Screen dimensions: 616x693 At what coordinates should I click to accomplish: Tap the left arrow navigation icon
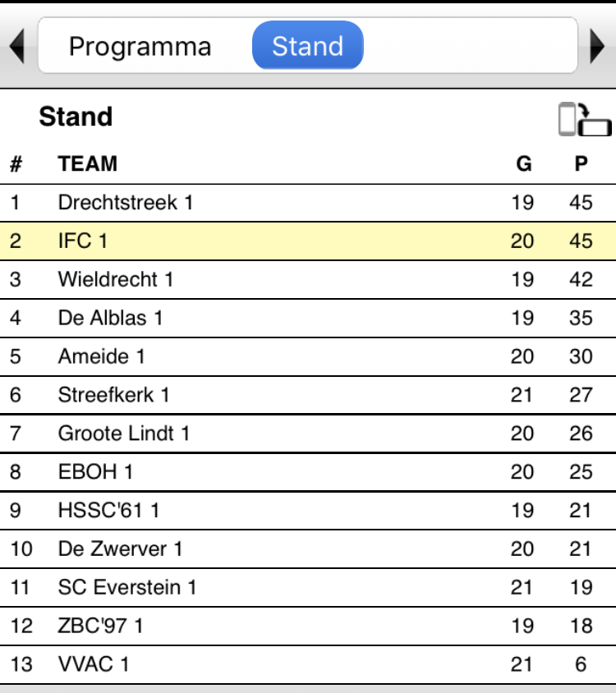[16, 46]
